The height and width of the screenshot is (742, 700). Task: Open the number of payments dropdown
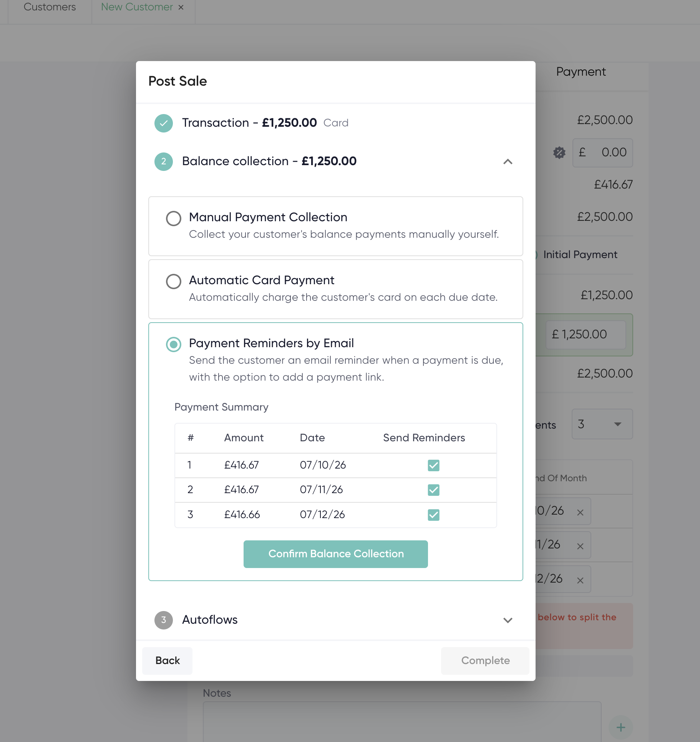tap(602, 424)
